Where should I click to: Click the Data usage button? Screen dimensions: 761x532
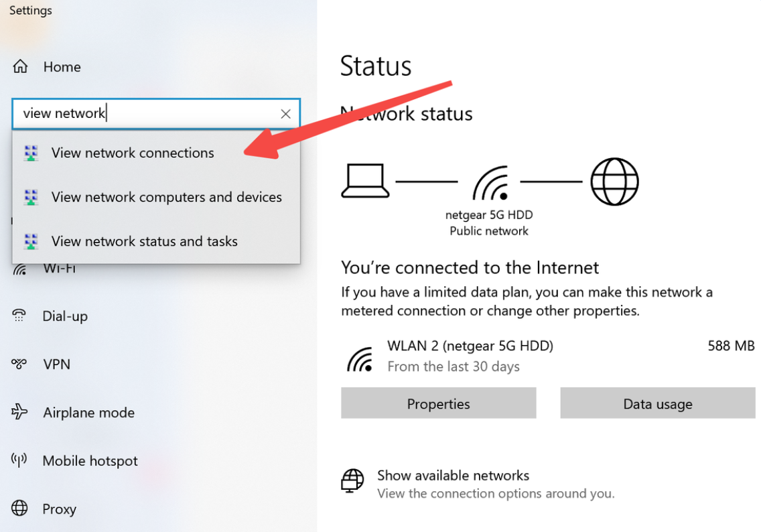pos(658,403)
